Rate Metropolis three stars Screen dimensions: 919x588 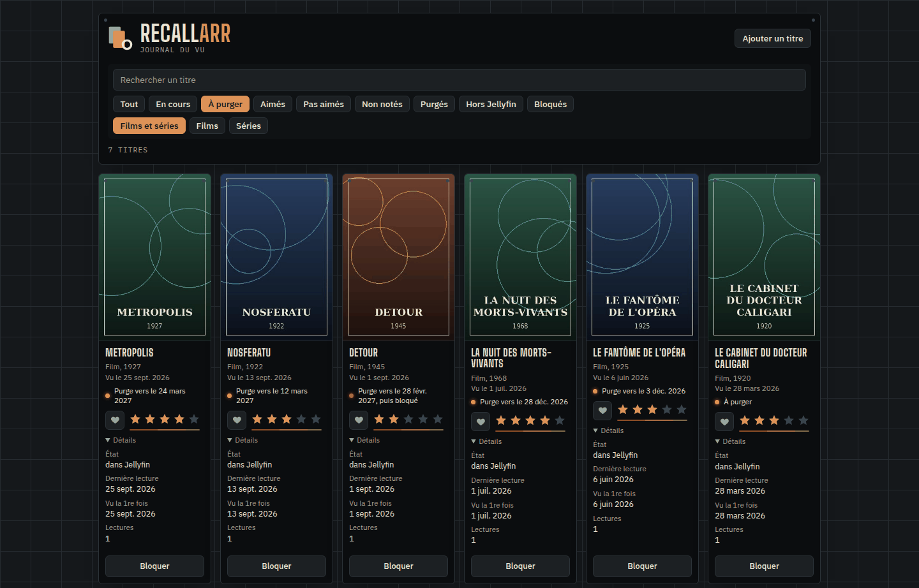pyautogui.click(x=165, y=419)
